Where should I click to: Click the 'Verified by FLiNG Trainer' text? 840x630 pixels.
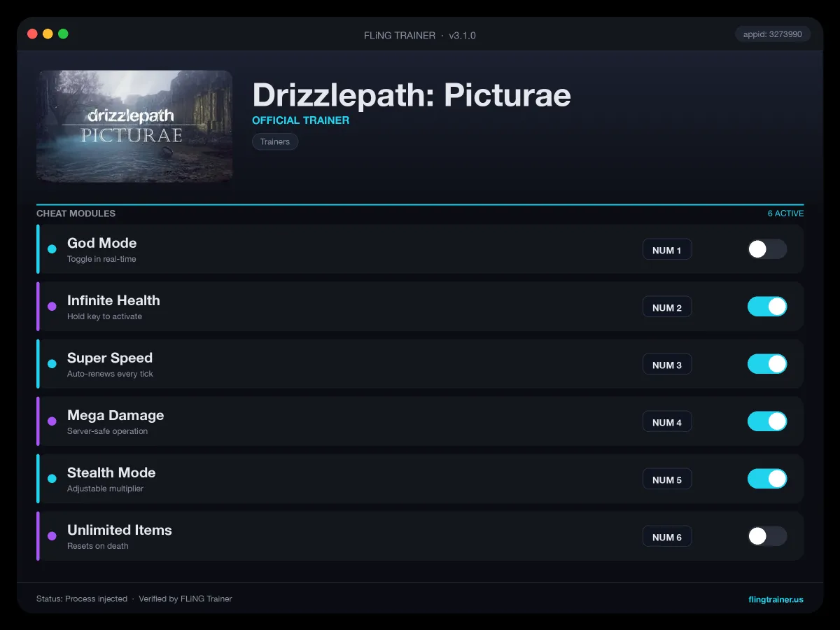coord(185,599)
